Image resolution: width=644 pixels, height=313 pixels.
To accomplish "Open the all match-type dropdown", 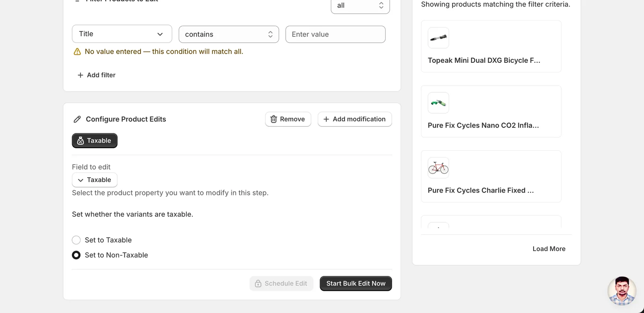I will click(x=360, y=6).
